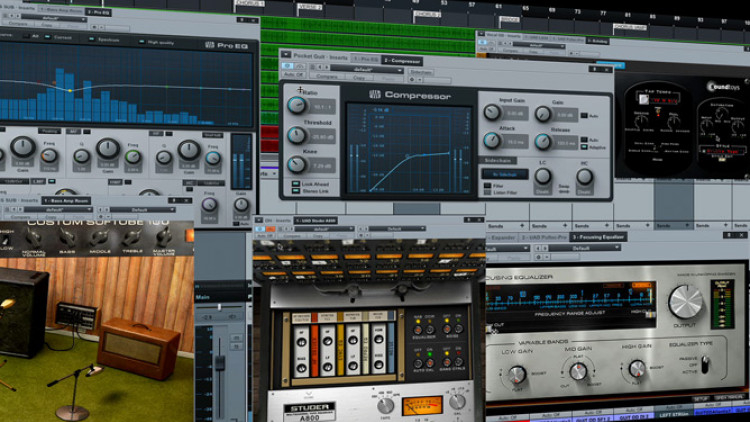Open Bass Amp Room preset dropdown
The image size is (750, 422).
pos(57,210)
